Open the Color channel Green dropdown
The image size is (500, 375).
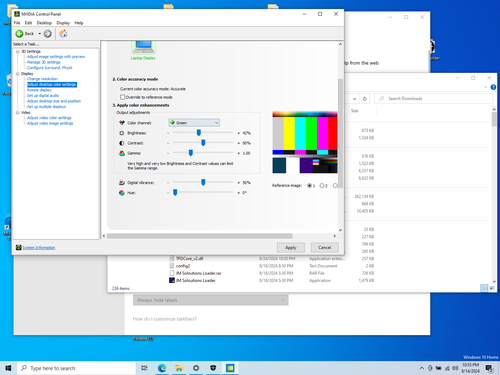pyautogui.click(x=194, y=123)
